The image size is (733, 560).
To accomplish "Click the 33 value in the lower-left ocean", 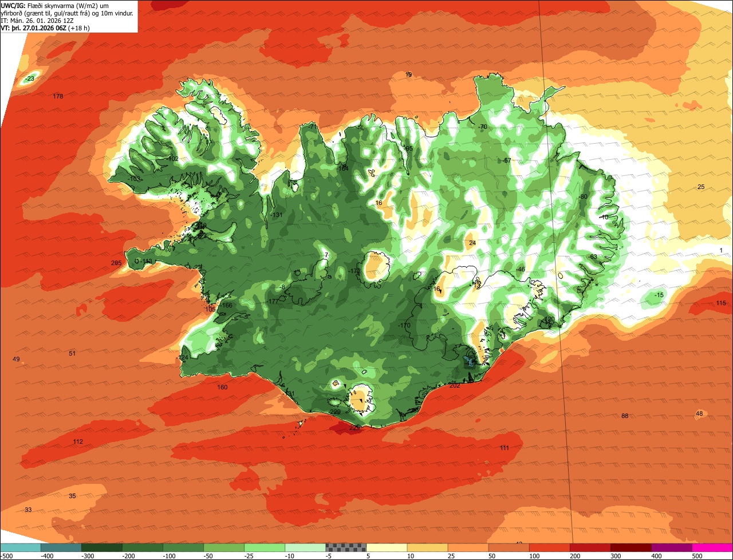I will click(x=28, y=510).
